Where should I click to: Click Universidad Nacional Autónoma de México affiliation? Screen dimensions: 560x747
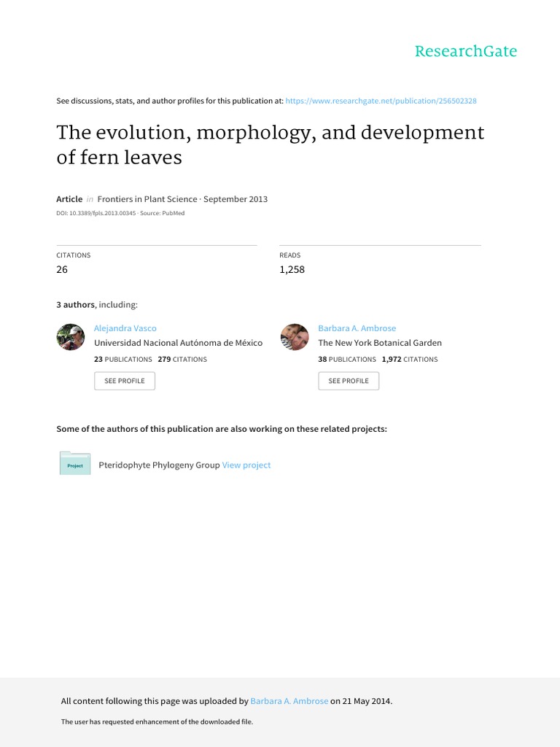(178, 343)
